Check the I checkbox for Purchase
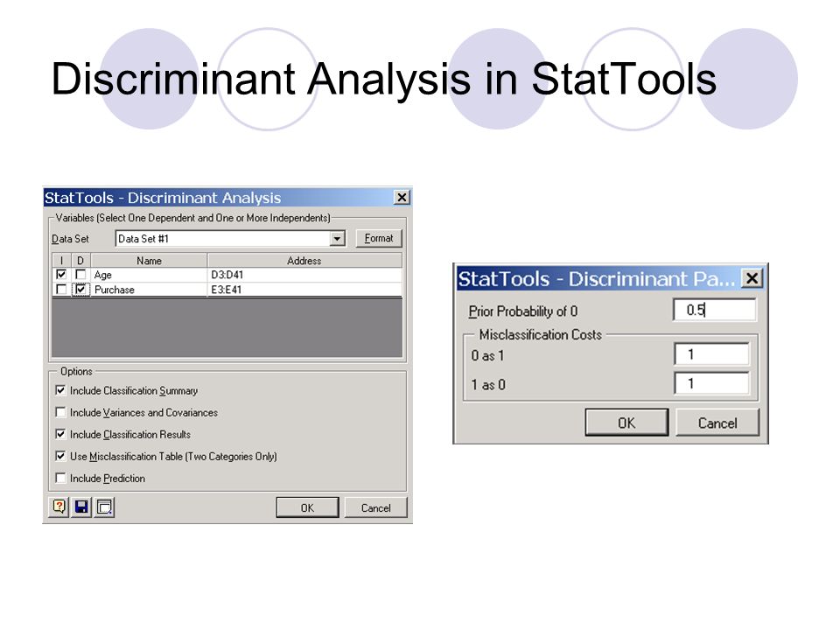The image size is (840, 630). (x=61, y=290)
